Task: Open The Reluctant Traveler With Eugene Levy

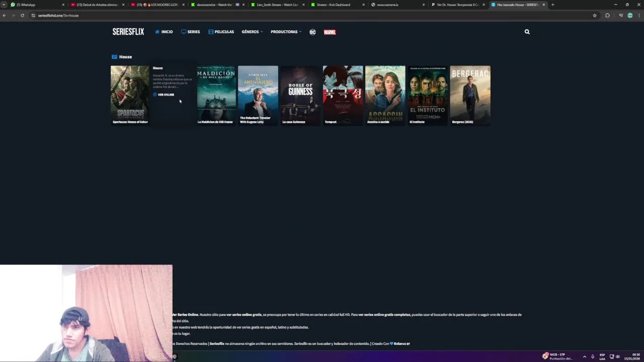Action: pos(258,95)
